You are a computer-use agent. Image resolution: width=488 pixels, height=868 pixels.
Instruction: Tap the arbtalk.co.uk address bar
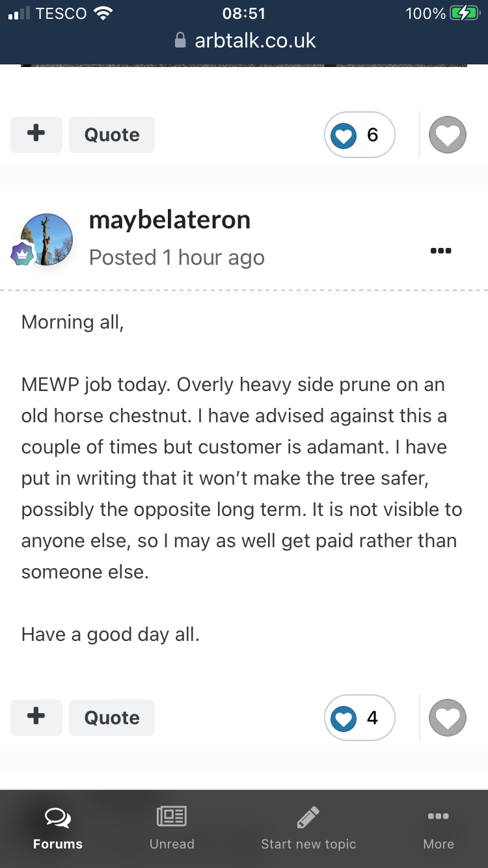tap(244, 41)
